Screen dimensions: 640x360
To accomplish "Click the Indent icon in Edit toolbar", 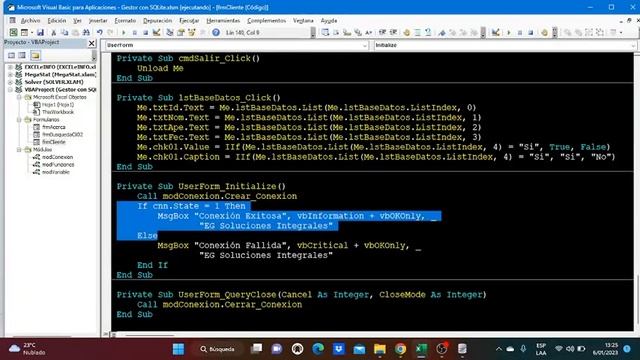I will pyautogui.click(x=382, y=32).
